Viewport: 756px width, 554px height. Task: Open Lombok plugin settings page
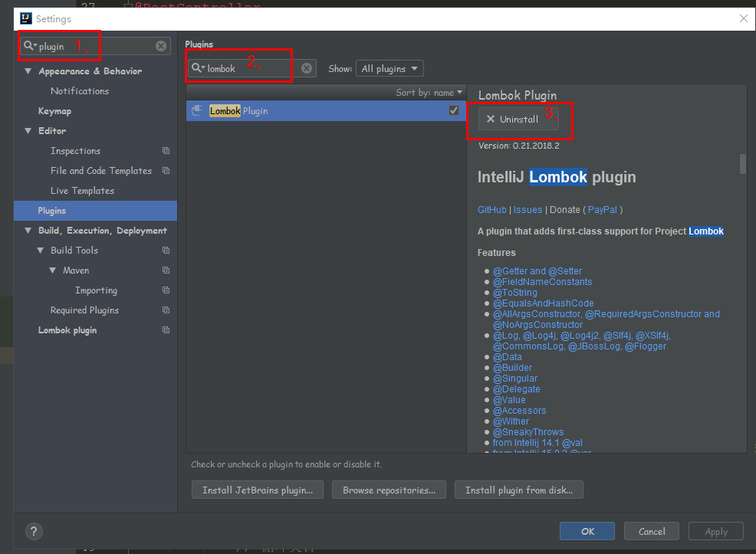[x=67, y=330]
